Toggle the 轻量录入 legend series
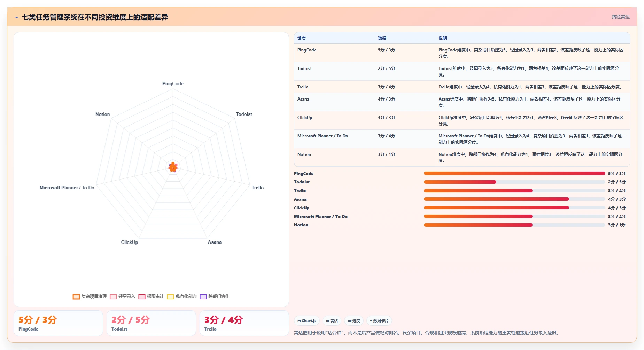 coord(123,296)
